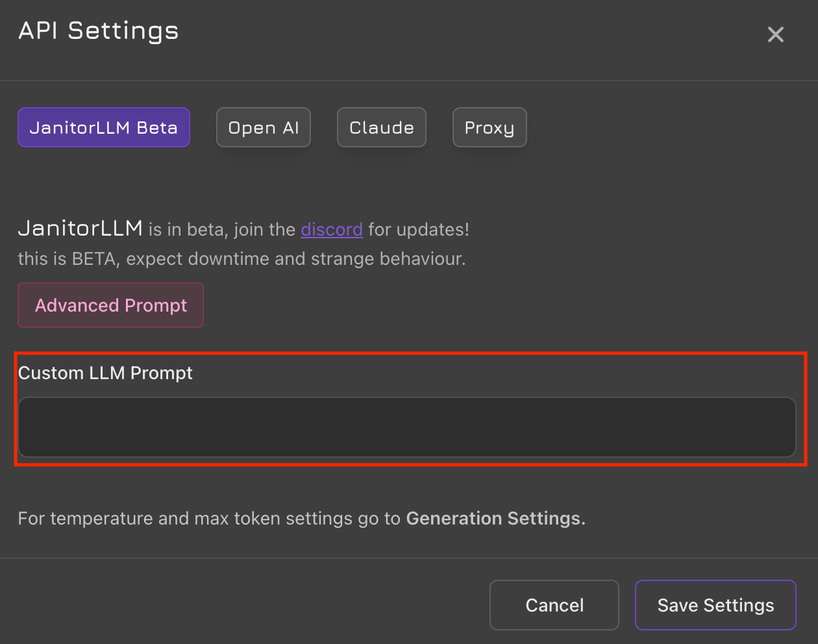Close the API Settings dialog

775,34
